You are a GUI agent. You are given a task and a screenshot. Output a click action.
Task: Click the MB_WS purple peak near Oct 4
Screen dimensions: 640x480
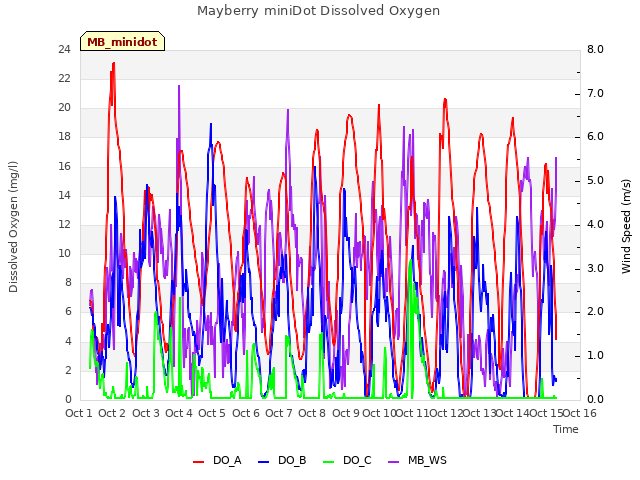click(179, 87)
